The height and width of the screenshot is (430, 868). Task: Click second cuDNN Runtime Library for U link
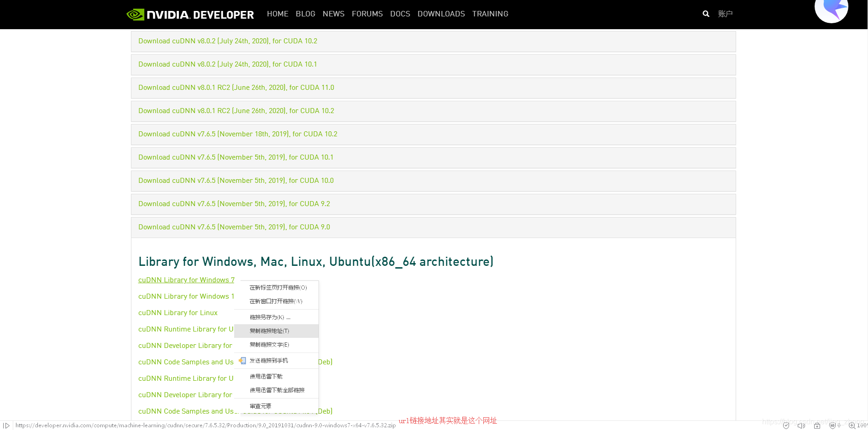tap(186, 378)
